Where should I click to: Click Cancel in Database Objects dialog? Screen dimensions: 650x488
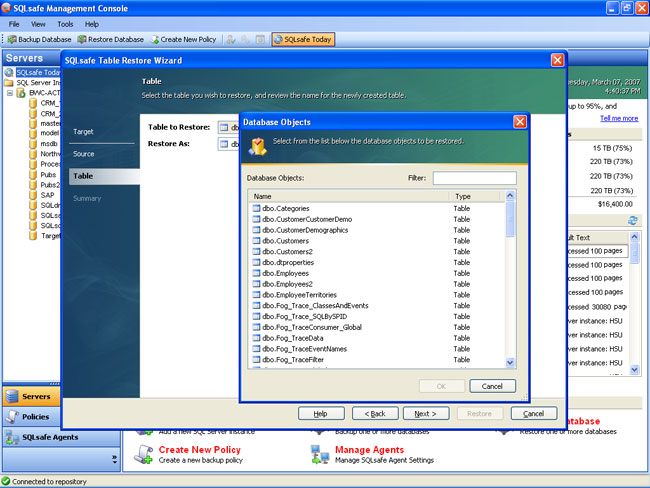coord(492,386)
